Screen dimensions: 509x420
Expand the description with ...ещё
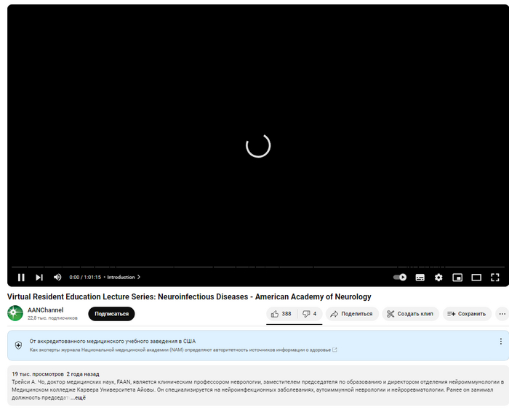(x=79, y=397)
